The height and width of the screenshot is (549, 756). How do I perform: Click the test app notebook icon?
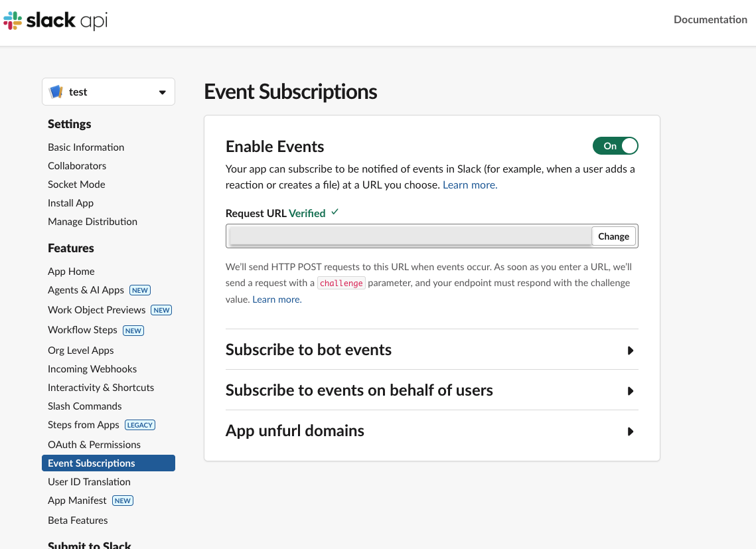pyautogui.click(x=56, y=92)
